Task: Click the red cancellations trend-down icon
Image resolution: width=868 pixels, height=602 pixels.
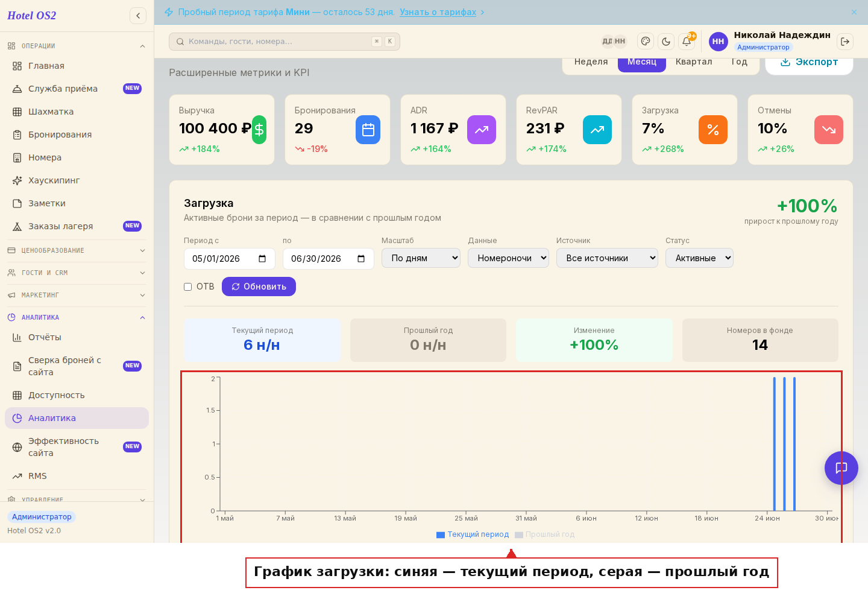Action: [829, 130]
